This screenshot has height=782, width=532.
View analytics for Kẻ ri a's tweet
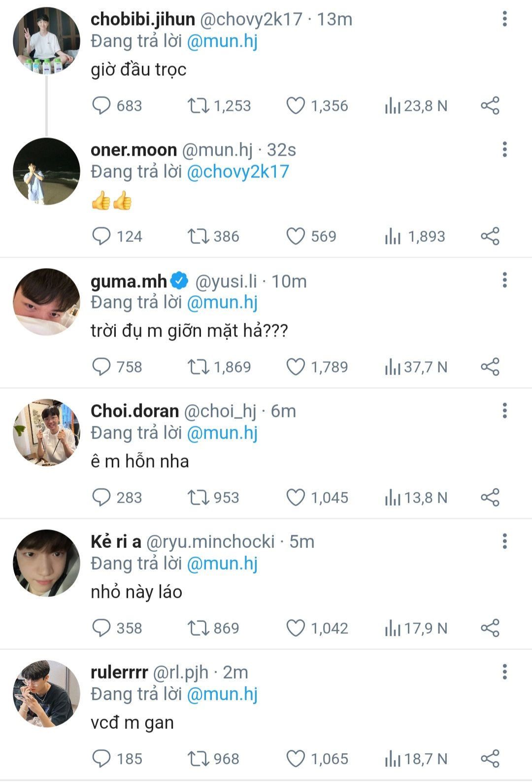click(x=393, y=628)
